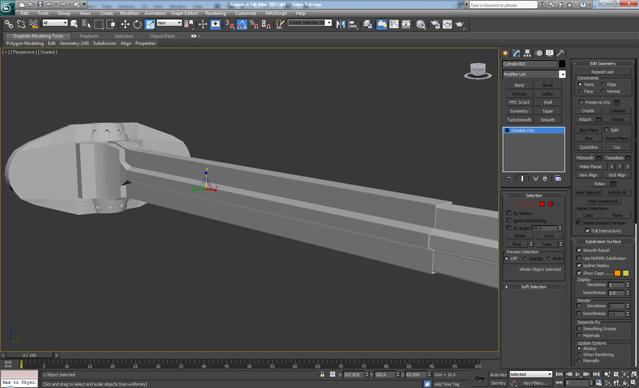Viewport: 639px width, 388px height.
Task: Open the Create command panel tab
Action: tap(506, 53)
